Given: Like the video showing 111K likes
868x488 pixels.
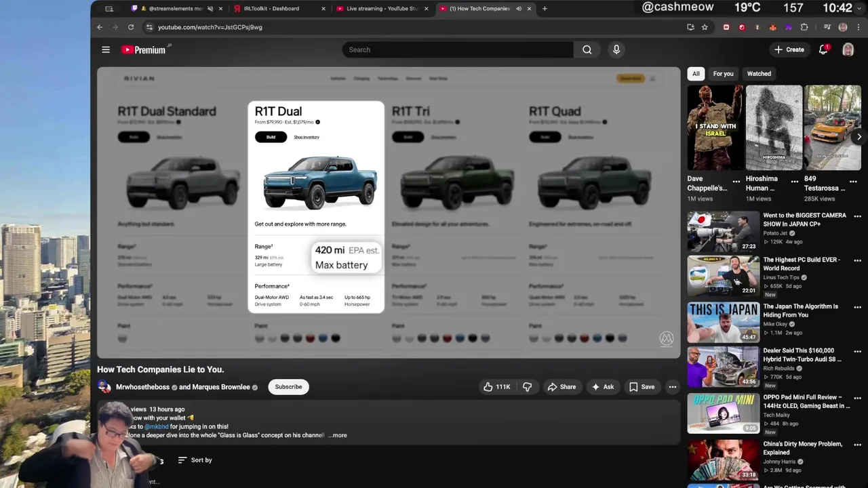Looking at the screenshot, I should (496, 387).
